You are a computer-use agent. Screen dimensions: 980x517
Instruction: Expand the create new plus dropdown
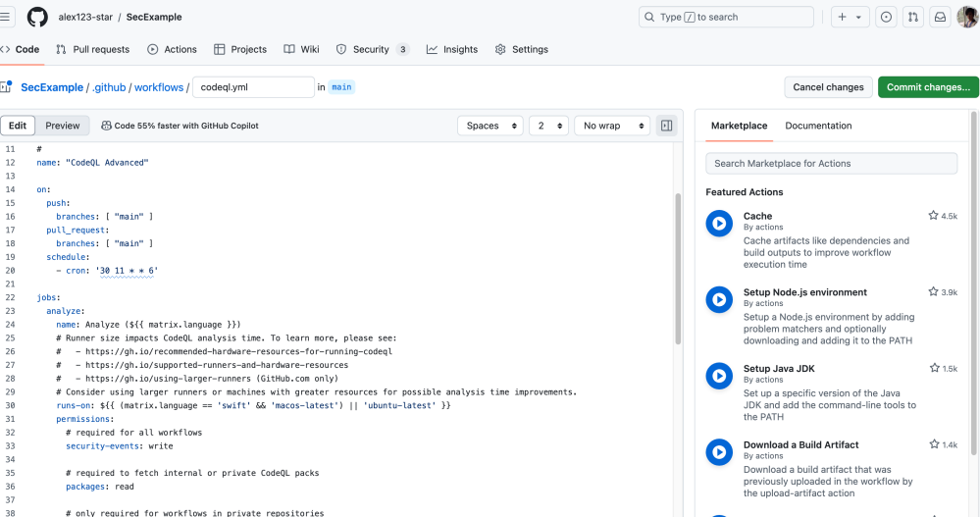(850, 17)
